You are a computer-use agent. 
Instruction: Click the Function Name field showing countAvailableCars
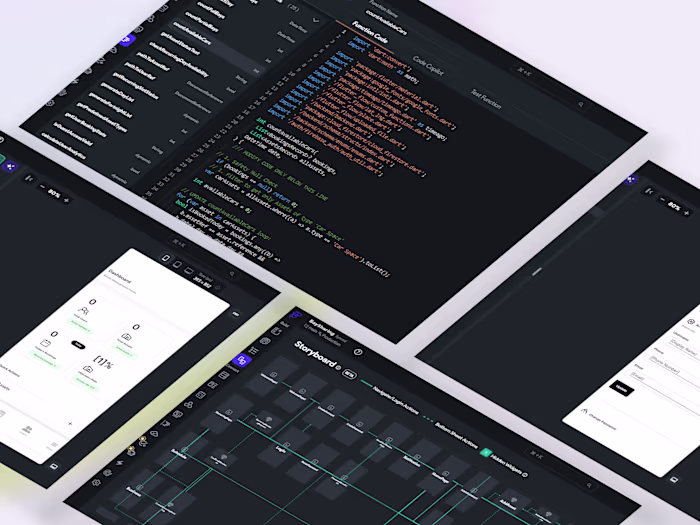(x=387, y=23)
